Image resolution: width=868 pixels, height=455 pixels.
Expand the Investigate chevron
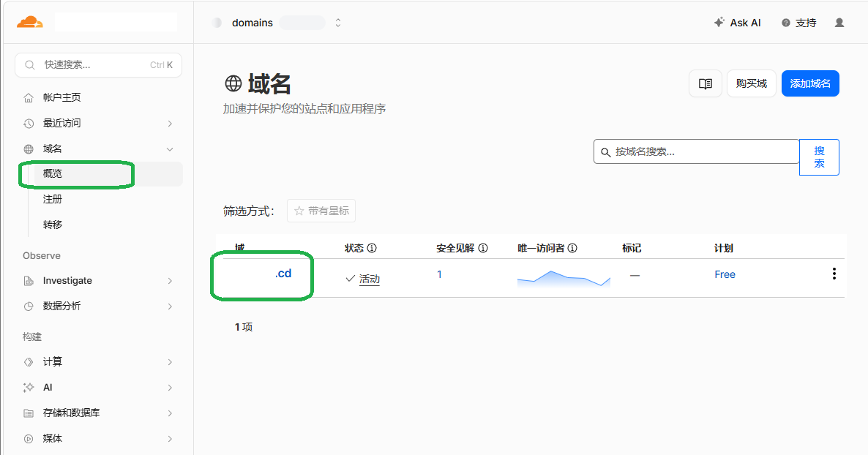coord(170,281)
